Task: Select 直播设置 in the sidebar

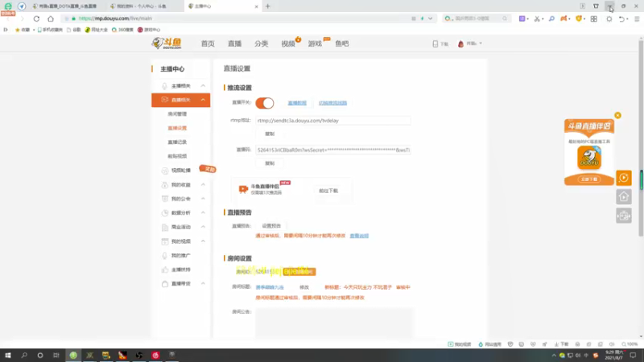Action: point(177,128)
